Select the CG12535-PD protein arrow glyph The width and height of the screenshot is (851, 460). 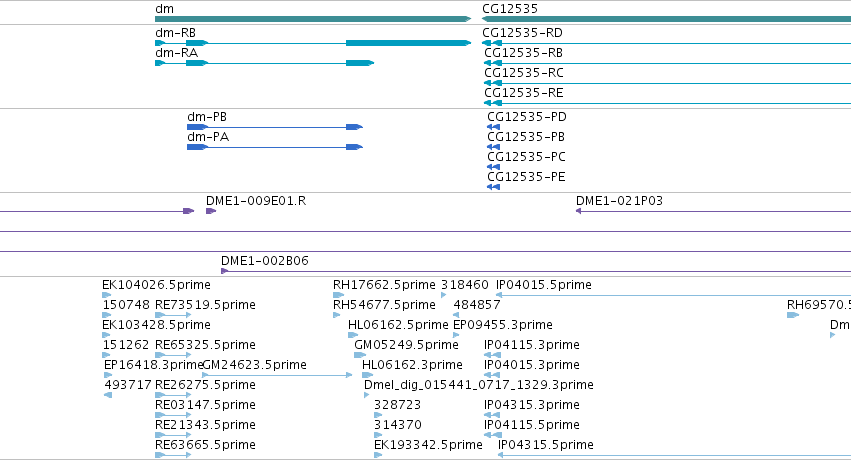[493, 127]
